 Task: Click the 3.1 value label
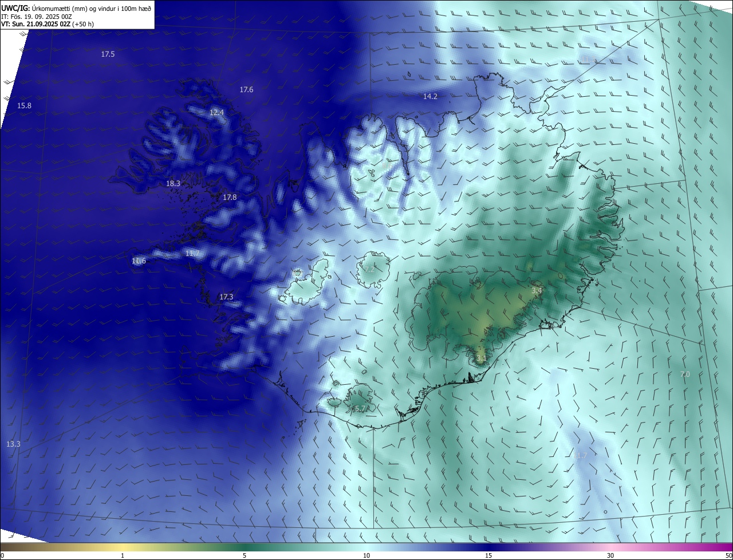(x=481, y=359)
